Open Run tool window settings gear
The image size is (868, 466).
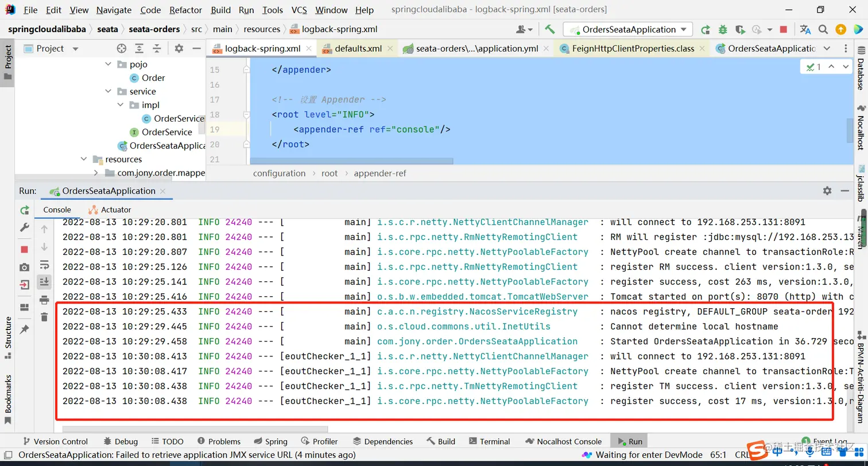pos(827,191)
